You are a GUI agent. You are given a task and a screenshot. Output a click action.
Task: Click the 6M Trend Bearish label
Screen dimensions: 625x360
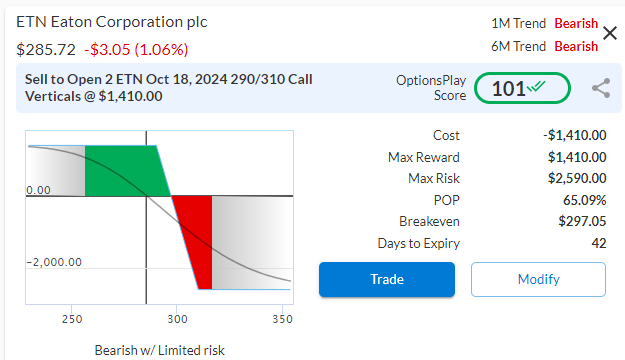544,47
